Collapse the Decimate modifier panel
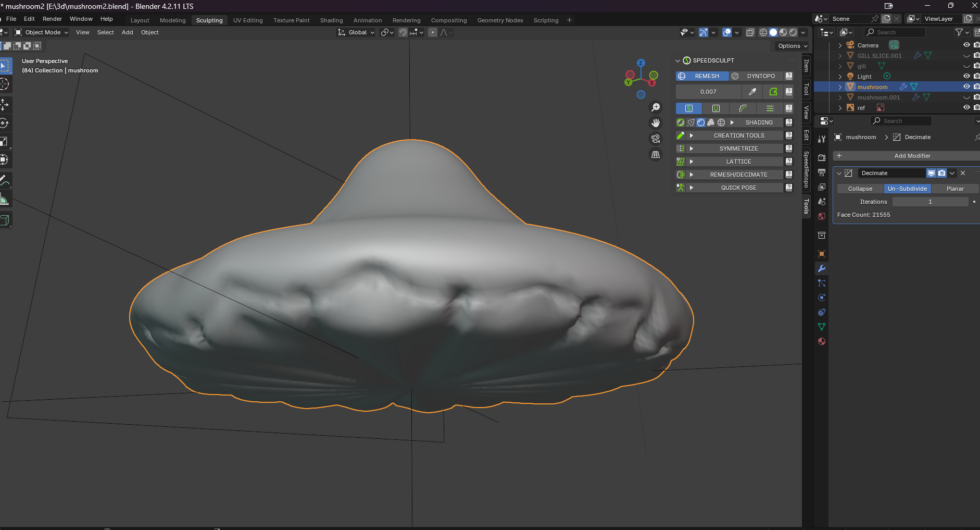This screenshot has width=980, height=530. (839, 173)
